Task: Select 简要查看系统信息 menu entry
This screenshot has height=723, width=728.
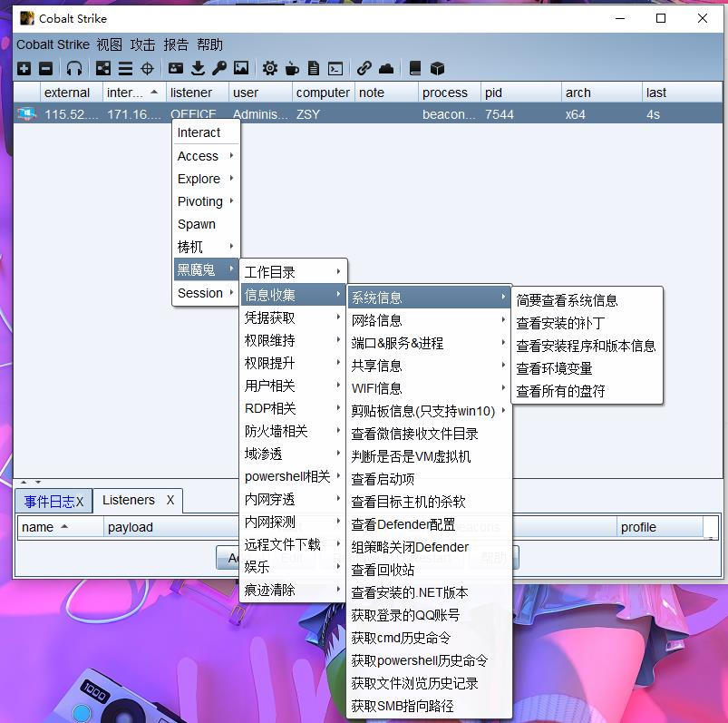Action: click(x=587, y=300)
